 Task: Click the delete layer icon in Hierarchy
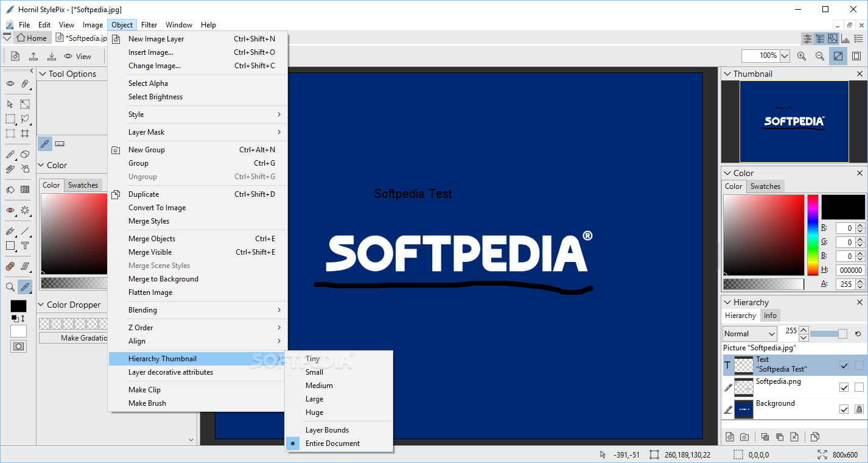point(794,437)
